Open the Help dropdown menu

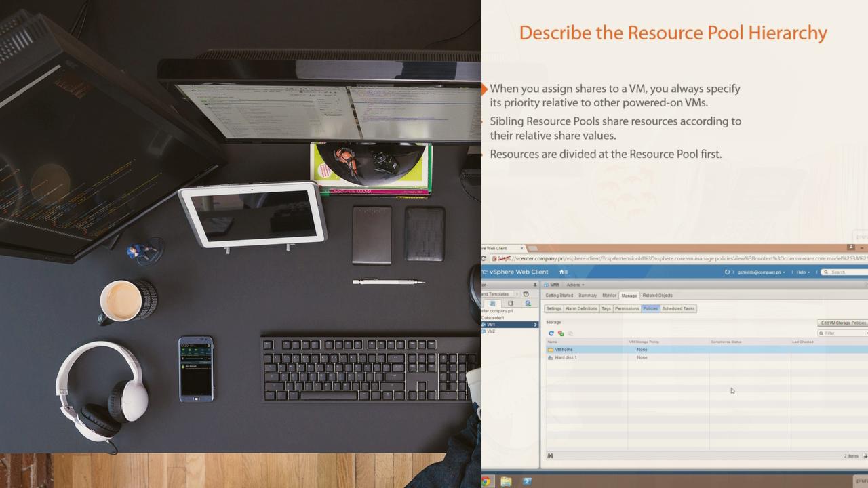803,272
